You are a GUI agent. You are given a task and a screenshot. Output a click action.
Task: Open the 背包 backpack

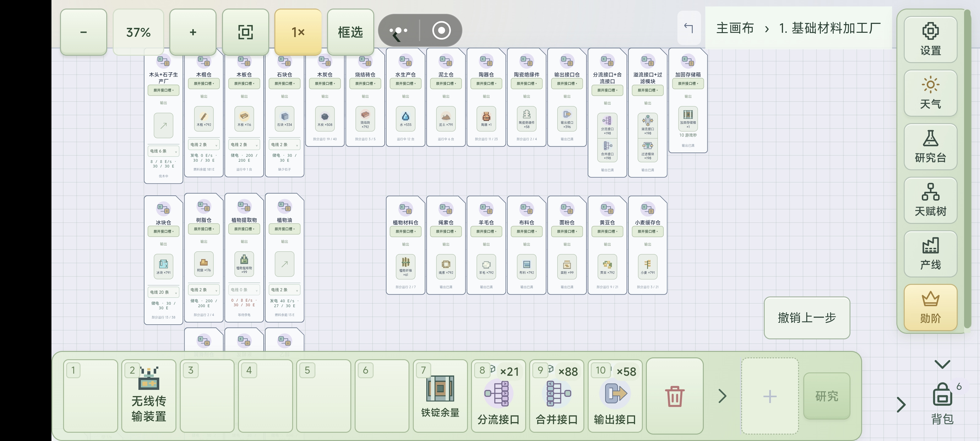(x=942, y=403)
